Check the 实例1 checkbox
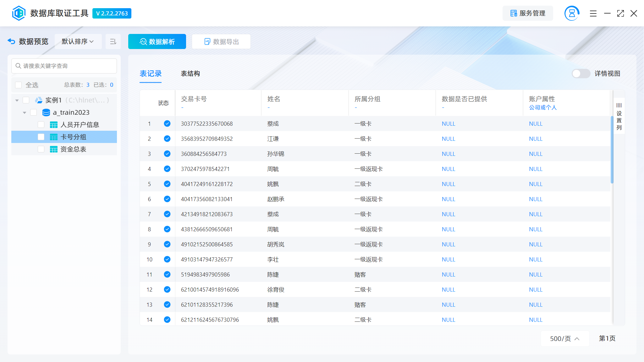 (26, 100)
